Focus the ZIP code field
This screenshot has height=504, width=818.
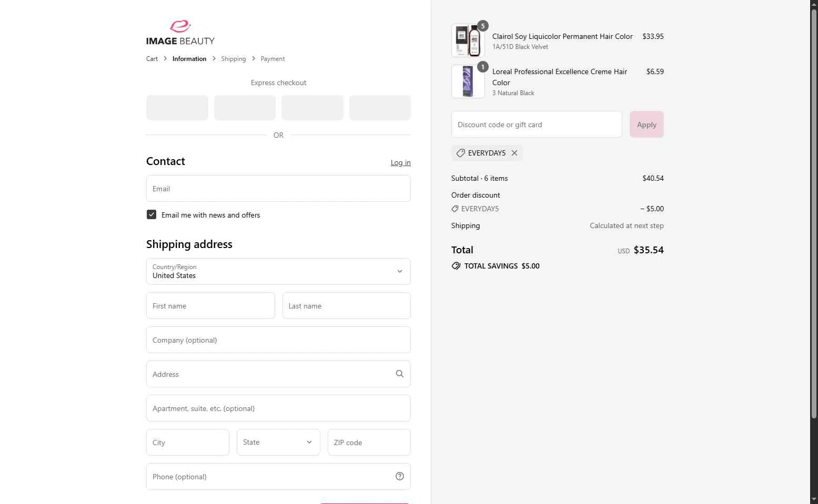point(369,442)
